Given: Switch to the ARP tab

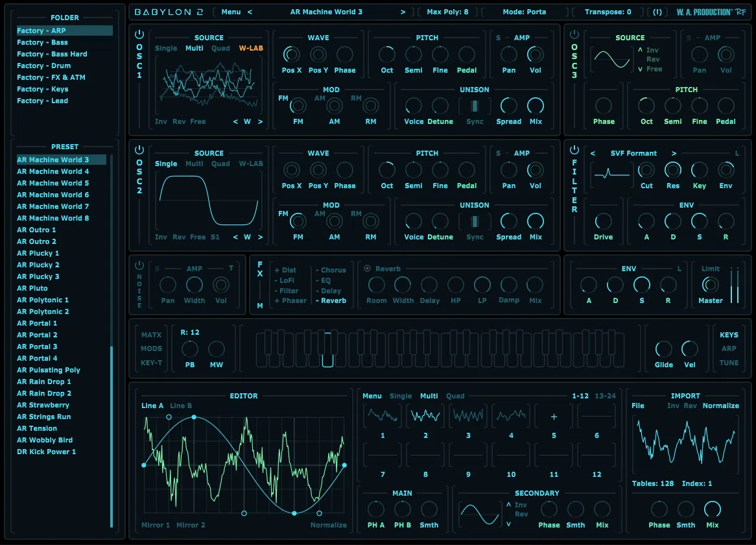Looking at the screenshot, I should 729,348.
